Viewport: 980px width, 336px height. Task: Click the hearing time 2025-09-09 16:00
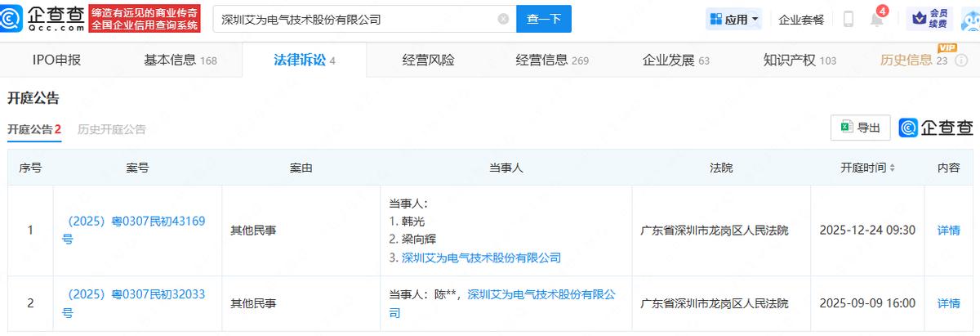[867, 303]
